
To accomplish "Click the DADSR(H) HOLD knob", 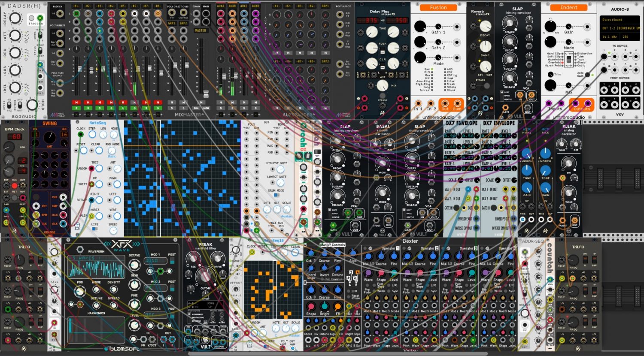I will (32, 104).
